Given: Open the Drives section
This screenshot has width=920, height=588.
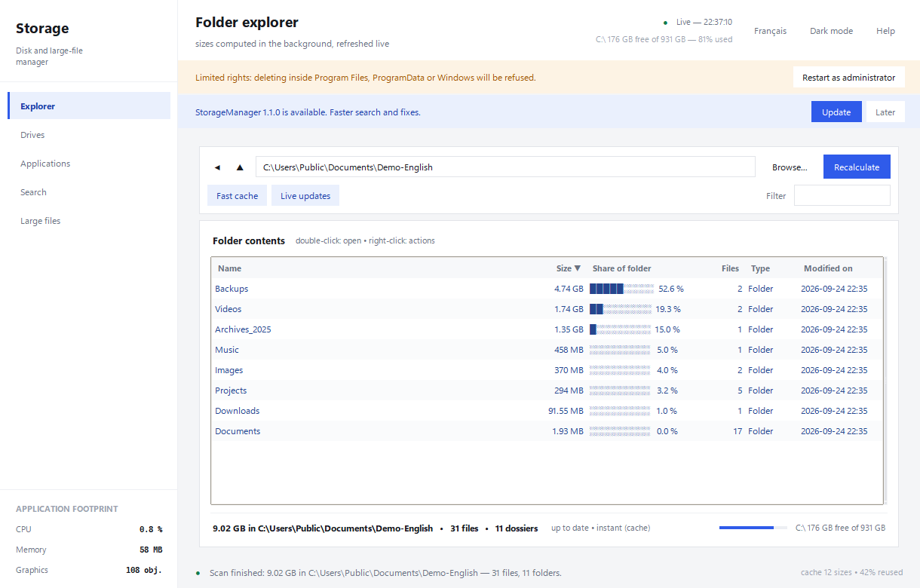Looking at the screenshot, I should click(89, 135).
